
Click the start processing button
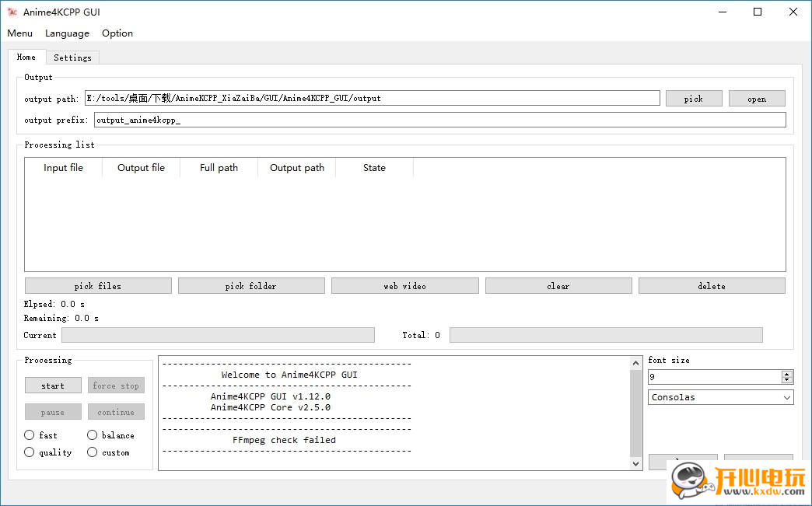point(53,386)
